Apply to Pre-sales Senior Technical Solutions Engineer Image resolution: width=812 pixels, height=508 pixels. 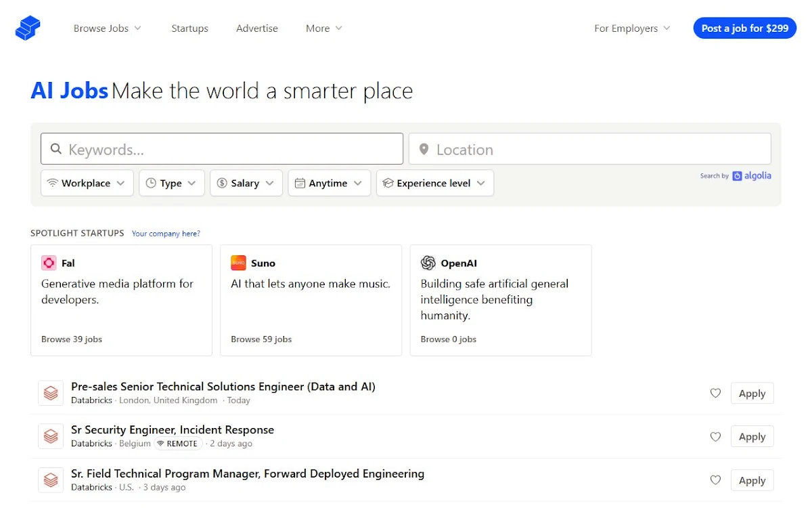[x=752, y=393]
